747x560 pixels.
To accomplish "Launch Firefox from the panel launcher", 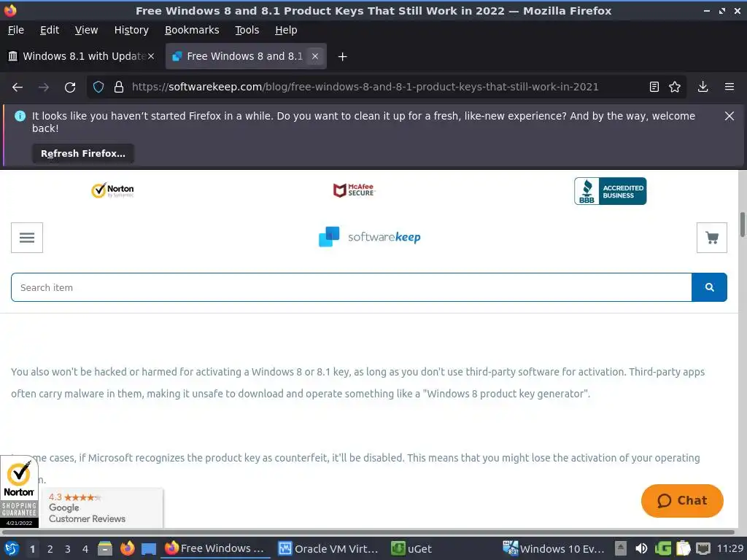I will (127, 548).
